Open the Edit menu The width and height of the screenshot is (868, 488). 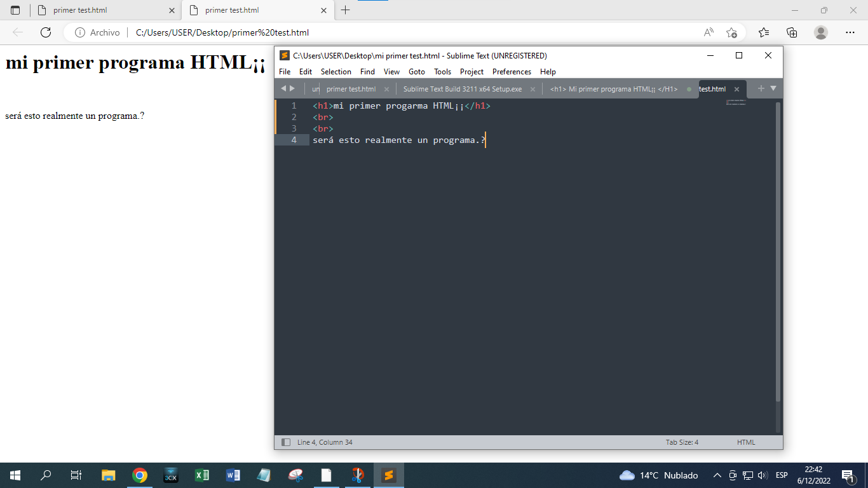(x=306, y=72)
